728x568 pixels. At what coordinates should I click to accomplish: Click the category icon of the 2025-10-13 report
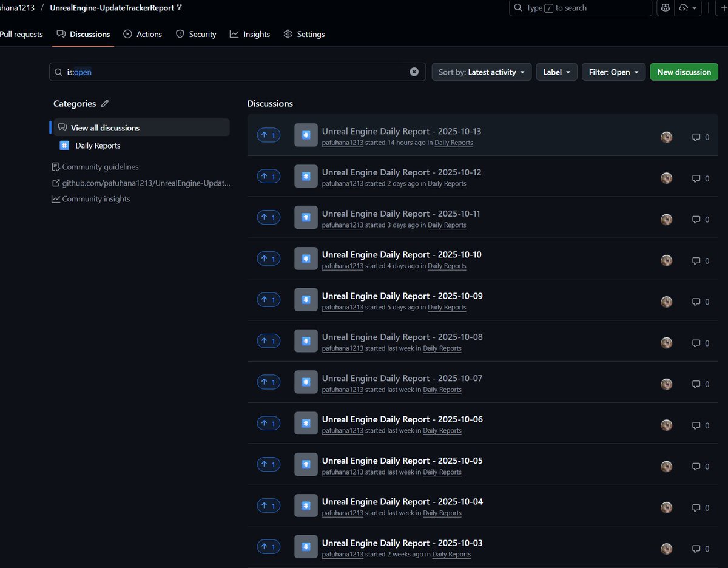[x=306, y=135]
